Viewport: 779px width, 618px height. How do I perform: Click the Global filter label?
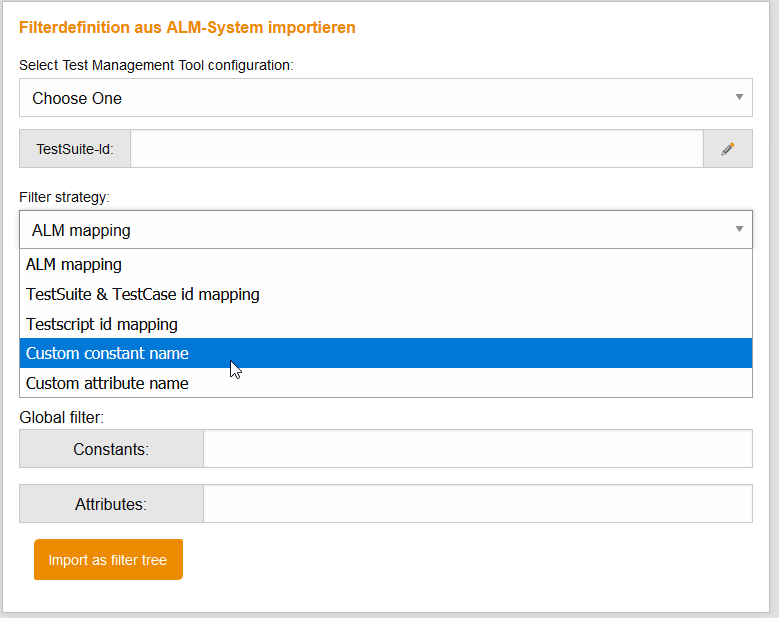(x=62, y=416)
